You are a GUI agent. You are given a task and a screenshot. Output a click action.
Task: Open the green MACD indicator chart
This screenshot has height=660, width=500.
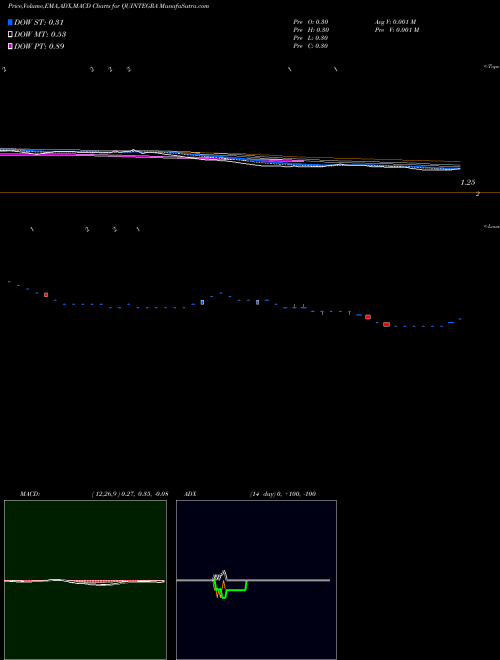click(85, 580)
